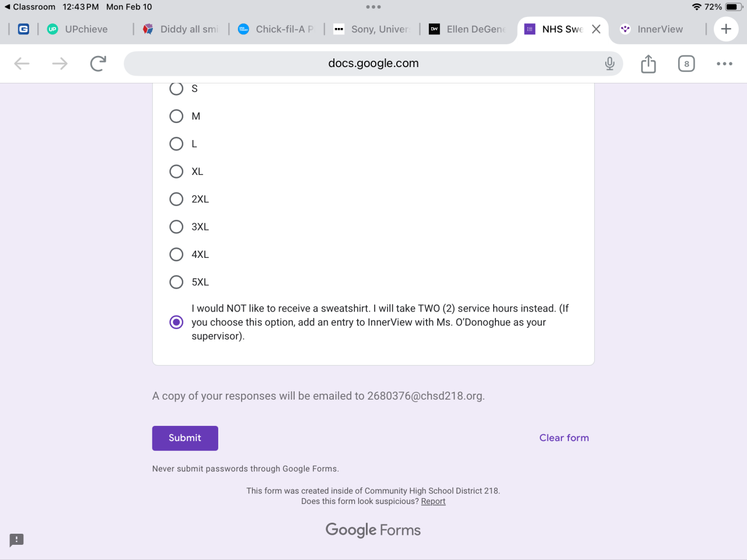This screenshot has height=560, width=747.
Task: Open the browser three-dot menu
Action: point(724,64)
